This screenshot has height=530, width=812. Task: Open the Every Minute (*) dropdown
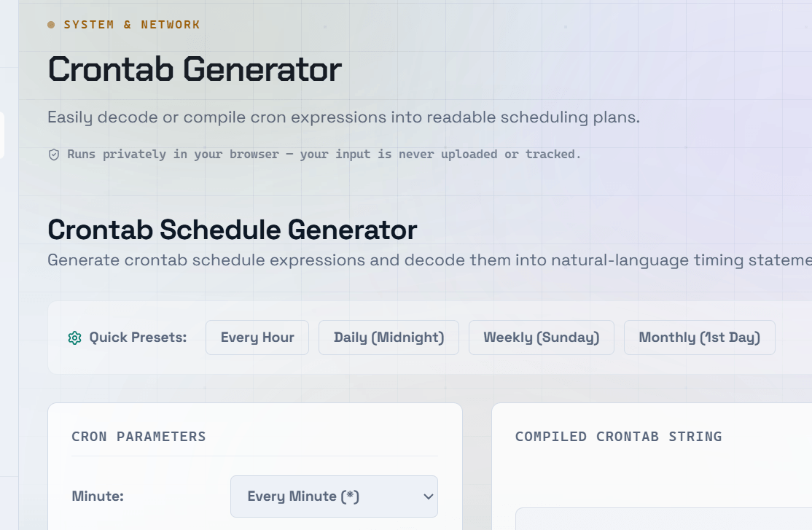coord(334,496)
